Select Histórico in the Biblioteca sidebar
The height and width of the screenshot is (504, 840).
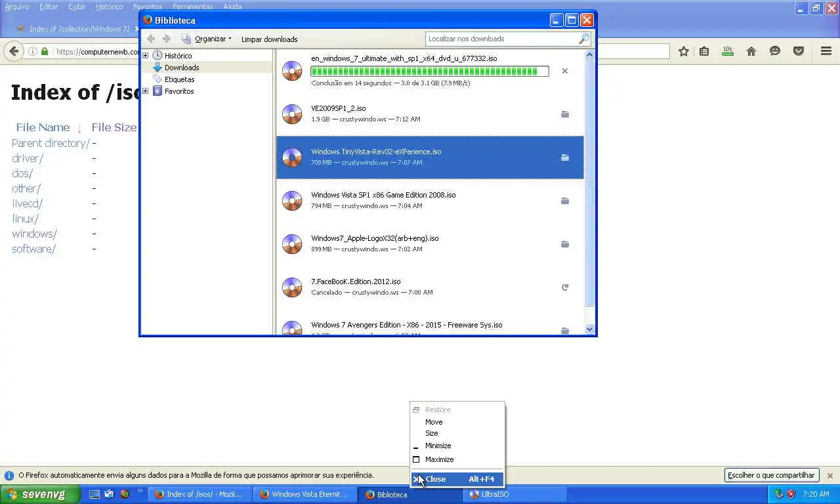pos(178,56)
